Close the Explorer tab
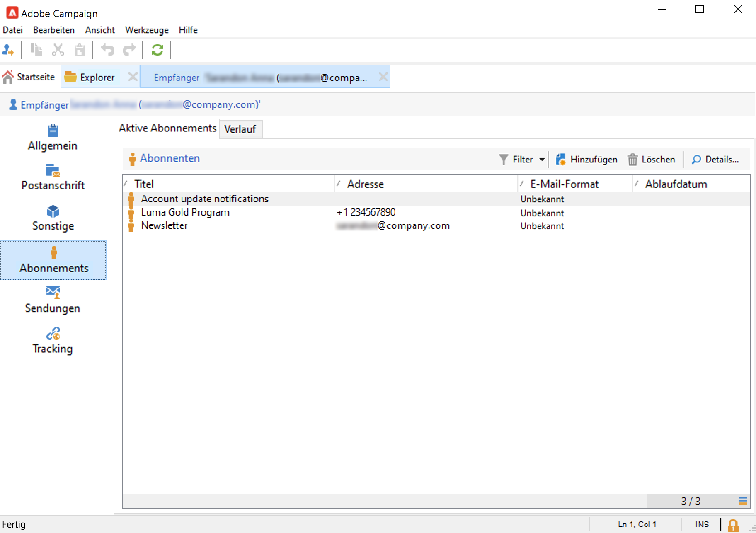756x533 pixels. pos(133,77)
